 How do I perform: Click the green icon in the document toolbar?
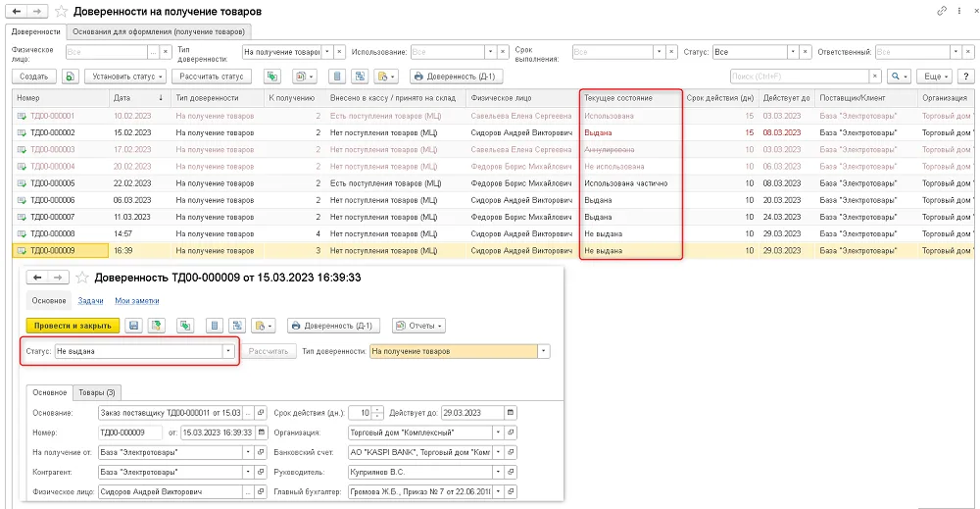[185, 326]
